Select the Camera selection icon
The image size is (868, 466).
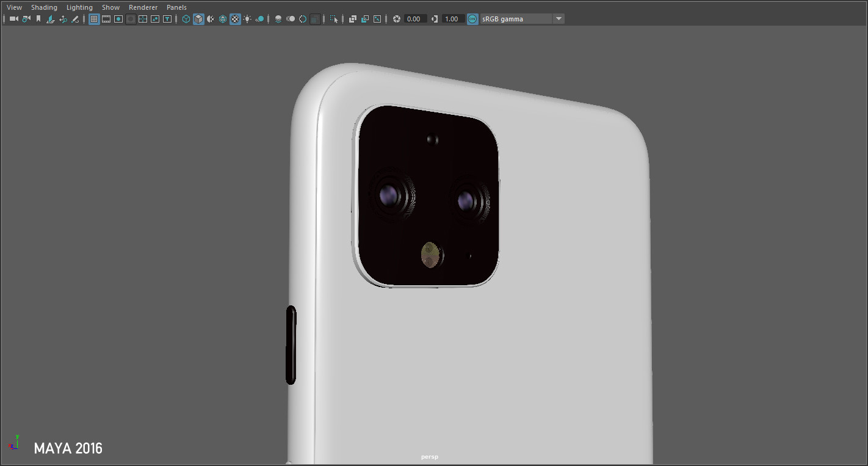(13, 19)
